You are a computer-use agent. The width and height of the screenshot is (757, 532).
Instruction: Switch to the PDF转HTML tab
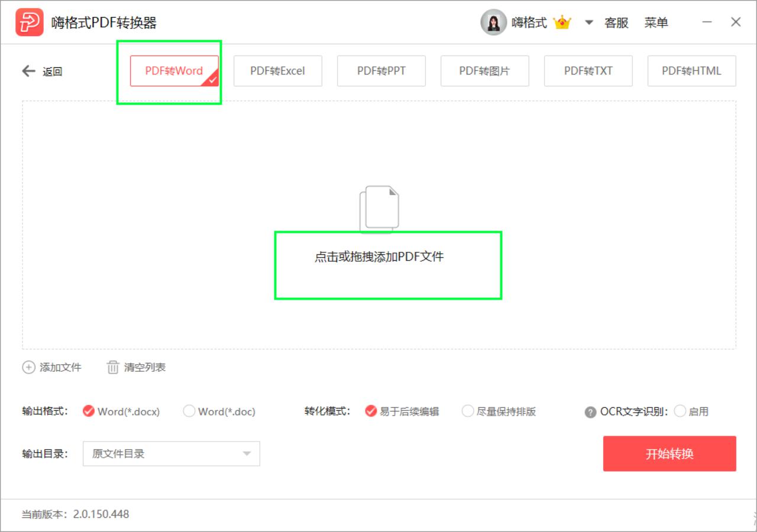coord(692,71)
